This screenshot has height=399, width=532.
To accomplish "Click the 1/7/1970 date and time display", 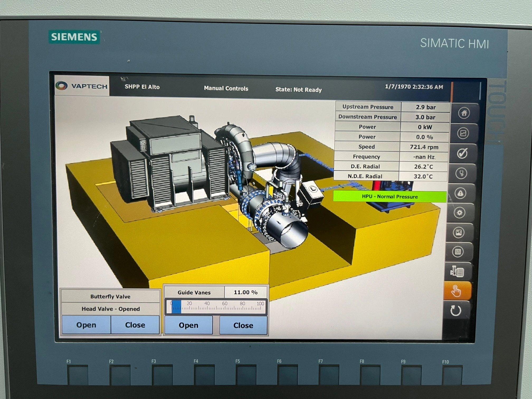I will (414, 87).
